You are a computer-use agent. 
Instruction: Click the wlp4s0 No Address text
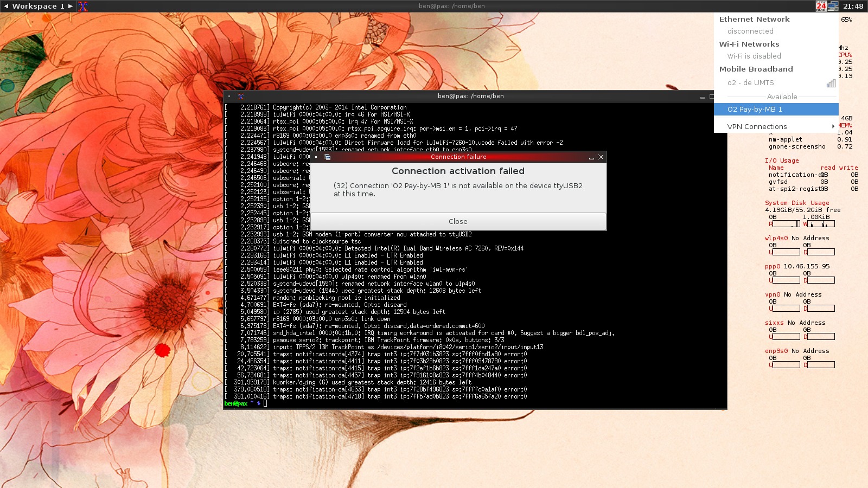point(797,238)
